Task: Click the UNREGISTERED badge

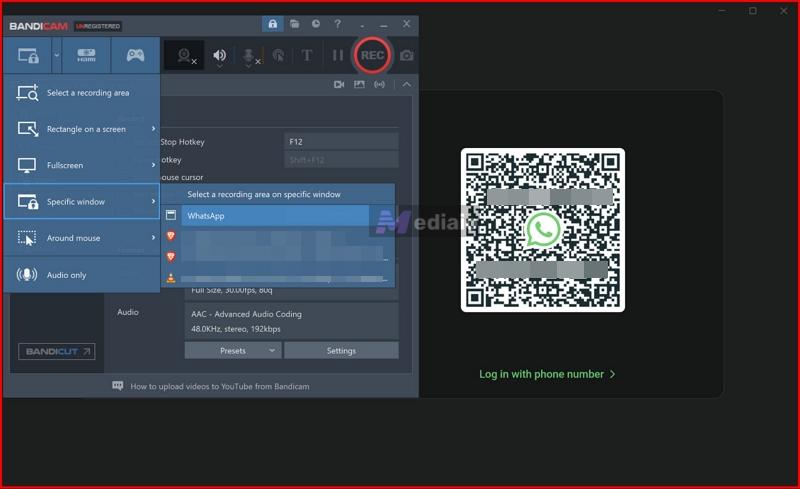Action: point(98,26)
